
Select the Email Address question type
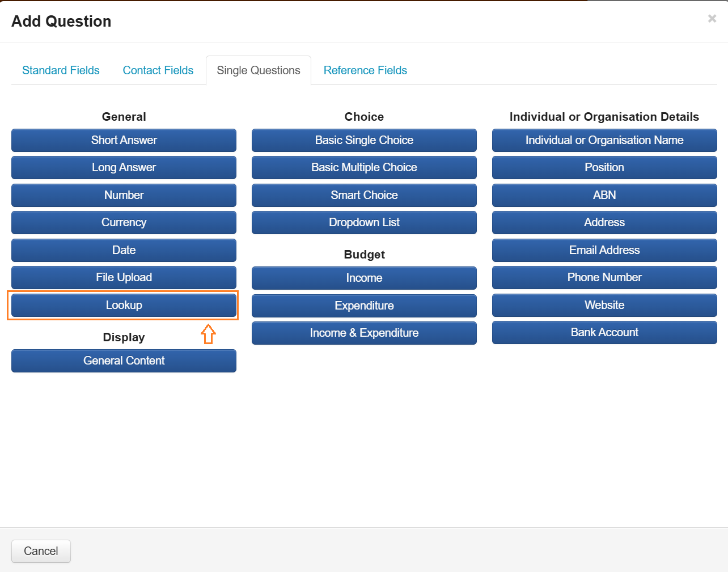point(604,250)
